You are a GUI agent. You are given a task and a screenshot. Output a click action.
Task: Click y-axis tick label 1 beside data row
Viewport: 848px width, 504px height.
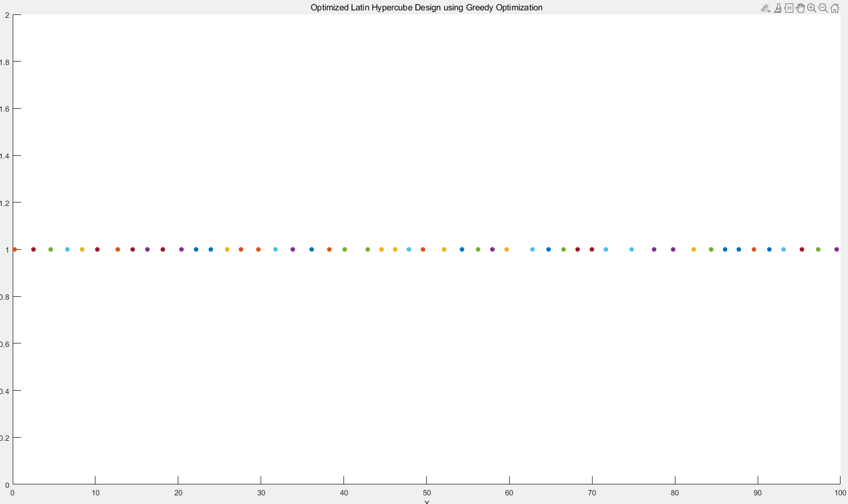pos(7,250)
